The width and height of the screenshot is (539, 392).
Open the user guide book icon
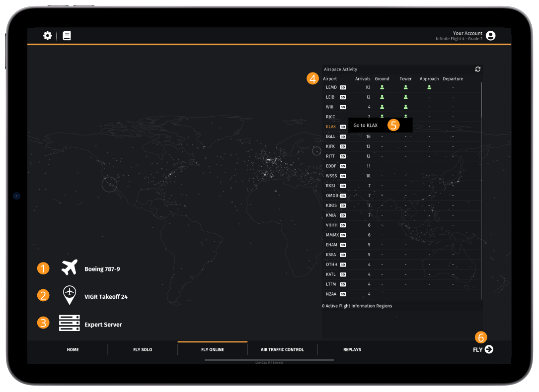(x=67, y=36)
